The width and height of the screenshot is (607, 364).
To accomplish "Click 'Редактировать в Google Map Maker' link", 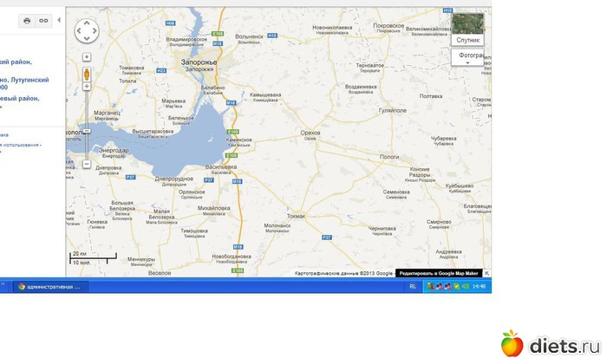I will pyautogui.click(x=434, y=273).
